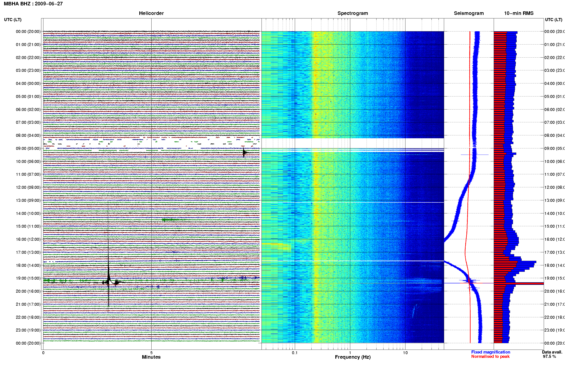
Task: Click the '0.1' frequency tick label
Action: click(295, 353)
